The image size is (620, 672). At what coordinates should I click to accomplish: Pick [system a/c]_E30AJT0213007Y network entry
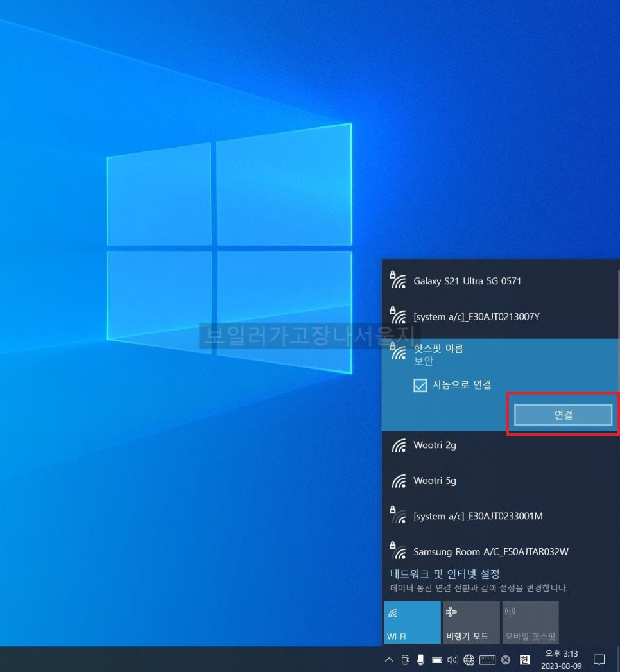(500, 316)
